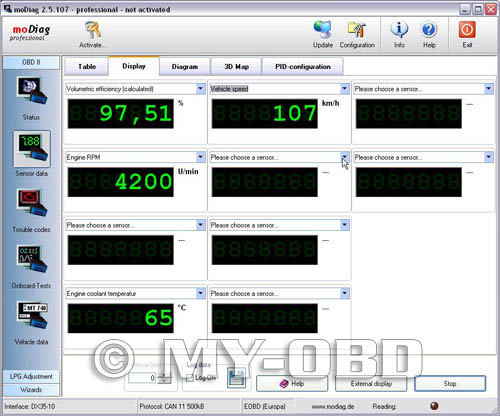Image resolution: width=500 pixels, height=416 pixels.
Task: Select the Sensor data sidebar icon
Action: point(32,148)
